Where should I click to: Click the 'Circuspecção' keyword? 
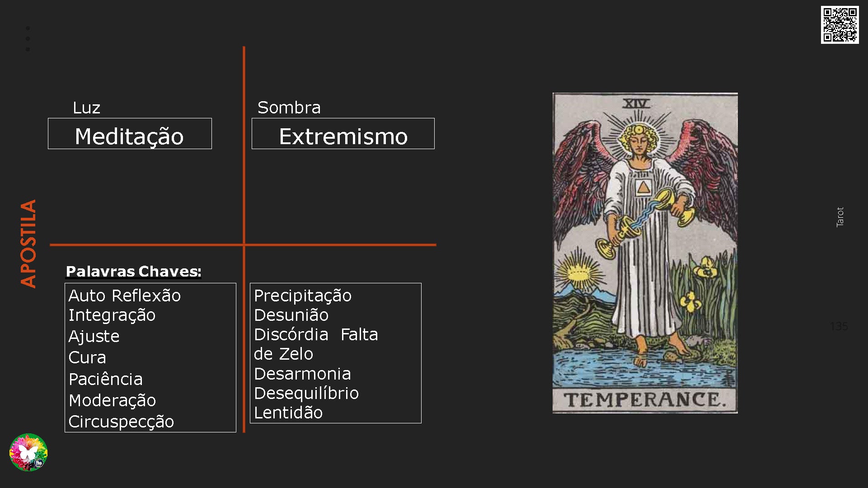[x=121, y=422]
